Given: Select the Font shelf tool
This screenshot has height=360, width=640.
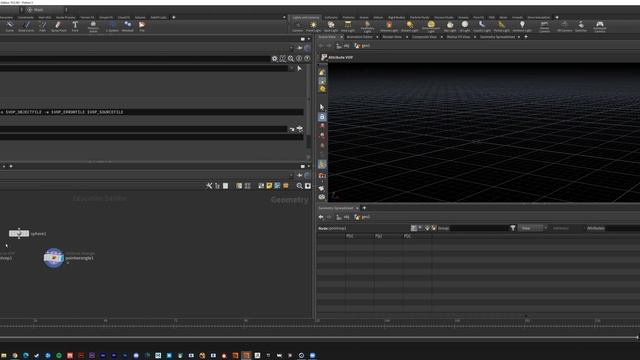Looking at the screenshot, I should tap(75, 27).
